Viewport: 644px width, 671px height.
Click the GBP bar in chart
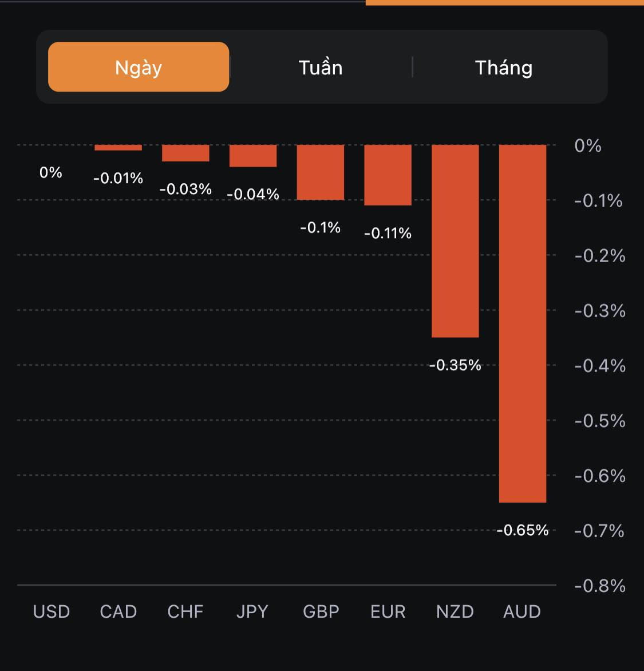[321, 172]
